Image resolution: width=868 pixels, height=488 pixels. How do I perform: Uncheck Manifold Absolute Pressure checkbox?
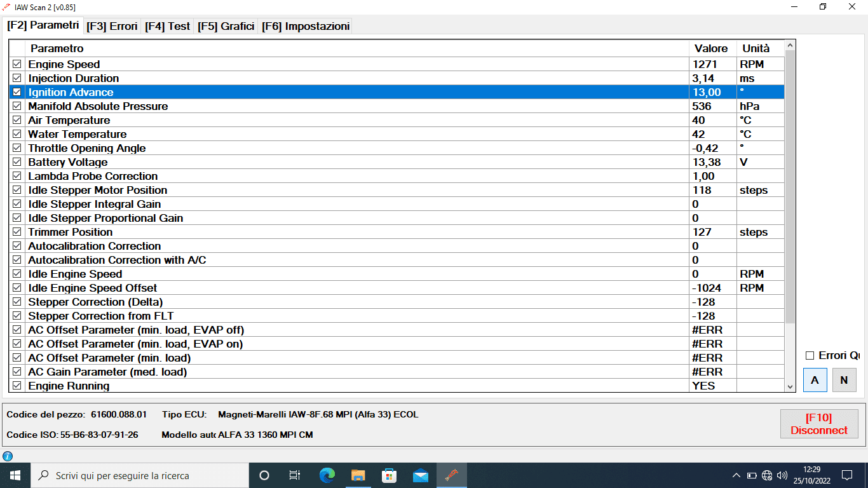(x=17, y=106)
